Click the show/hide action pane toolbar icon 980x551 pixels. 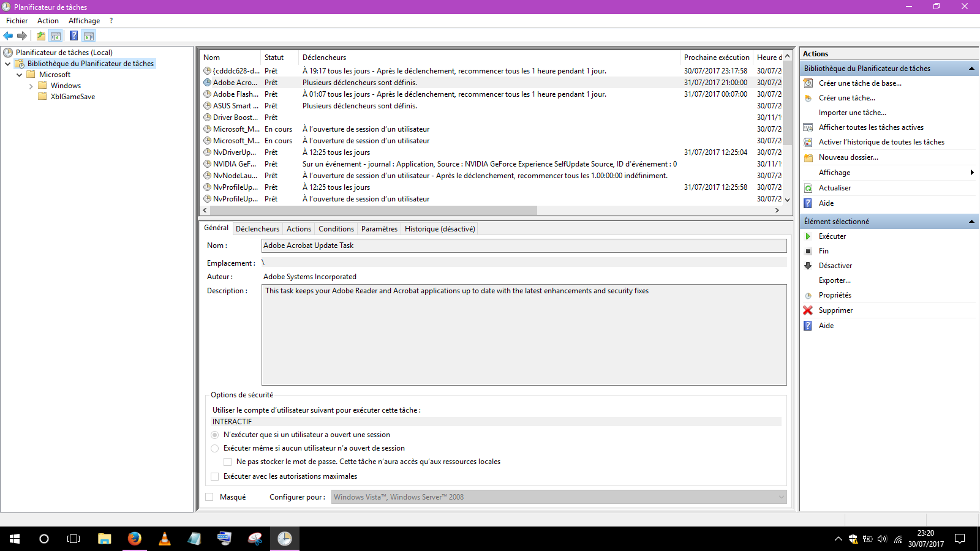pos(89,36)
